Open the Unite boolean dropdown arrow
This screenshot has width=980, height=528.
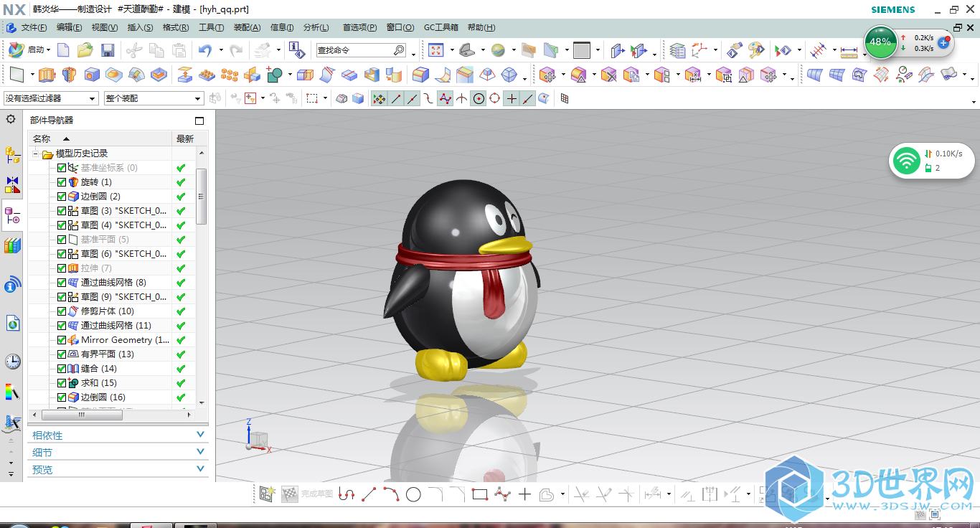point(290,75)
